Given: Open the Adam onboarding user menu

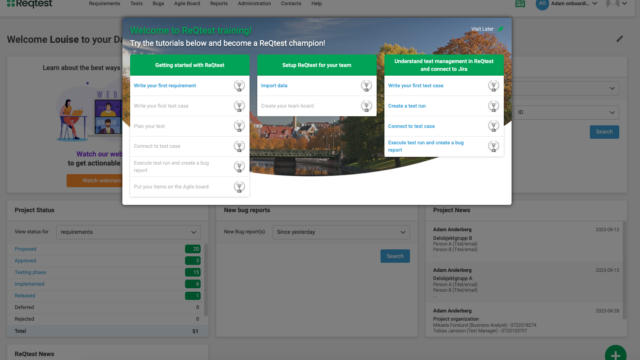Looking at the screenshot, I should coord(567,4).
